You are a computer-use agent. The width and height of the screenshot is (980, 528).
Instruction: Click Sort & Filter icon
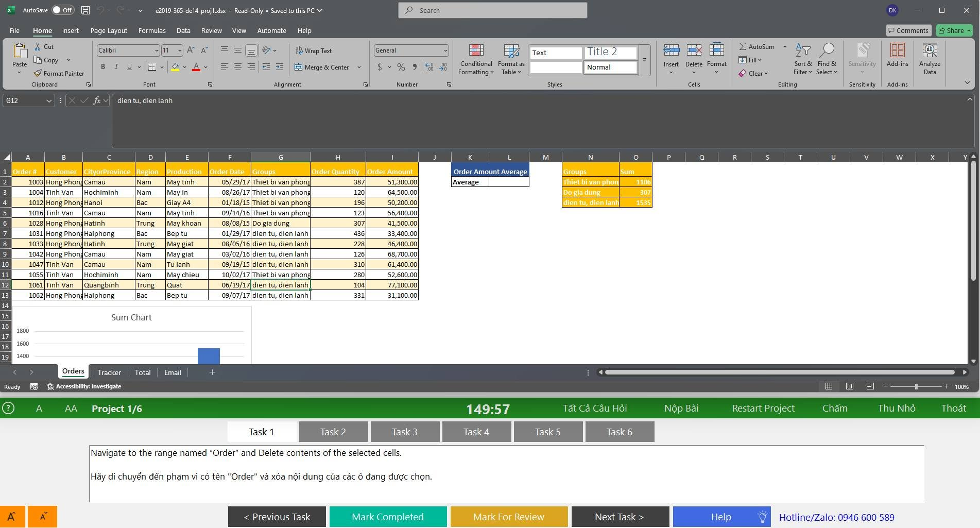point(803,50)
